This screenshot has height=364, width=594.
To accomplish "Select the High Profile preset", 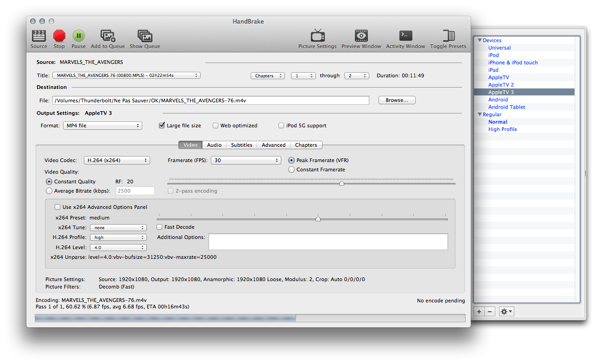I will pyautogui.click(x=502, y=129).
